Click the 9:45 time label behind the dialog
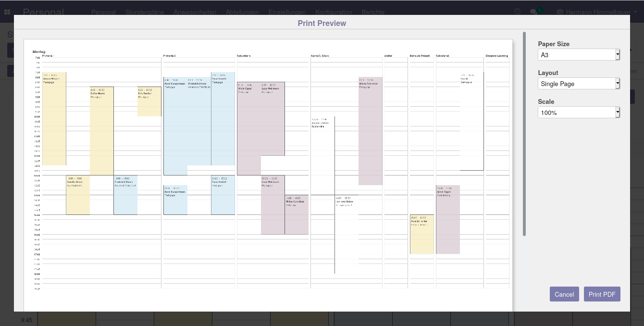The height and width of the screenshot is (326, 644). (x=26, y=320)
